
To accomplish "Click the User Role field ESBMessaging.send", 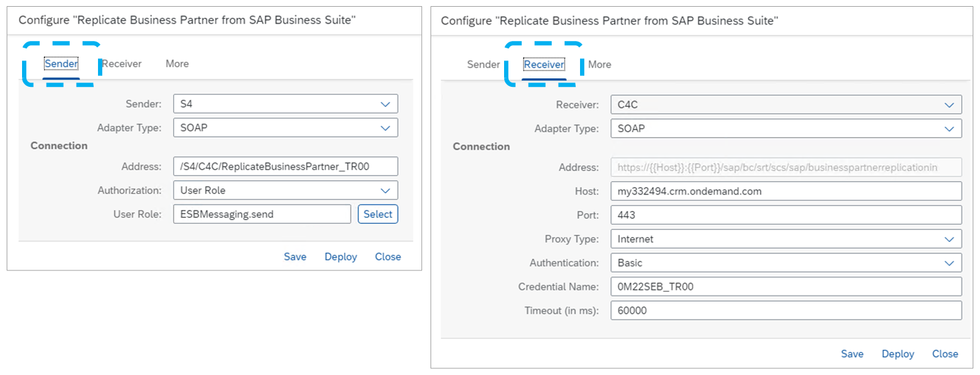I will (x=262, y=214).
